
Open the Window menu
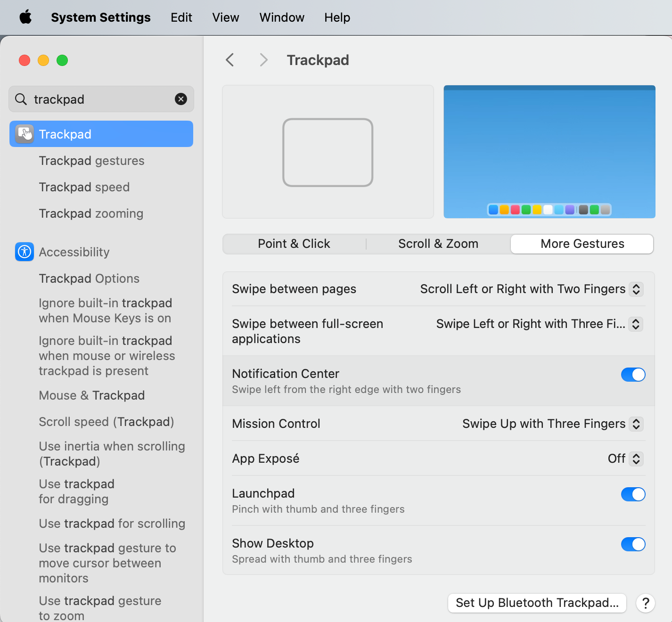(x=282, y=17)
